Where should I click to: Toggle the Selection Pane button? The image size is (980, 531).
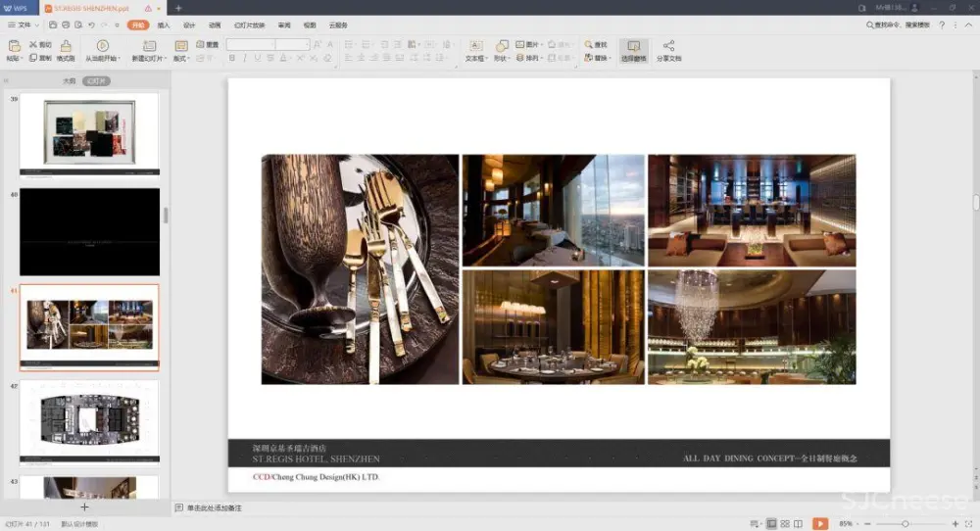coord(633,46)
